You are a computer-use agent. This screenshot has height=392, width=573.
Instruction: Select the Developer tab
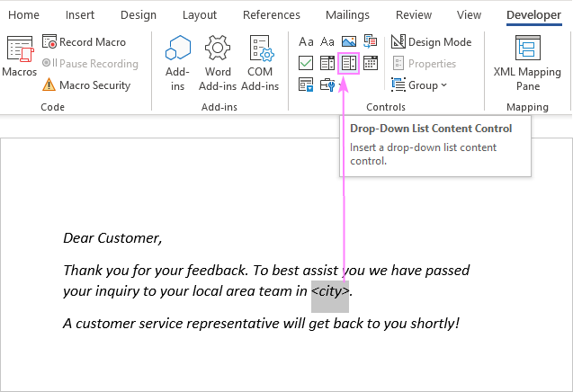click(534, 15)
